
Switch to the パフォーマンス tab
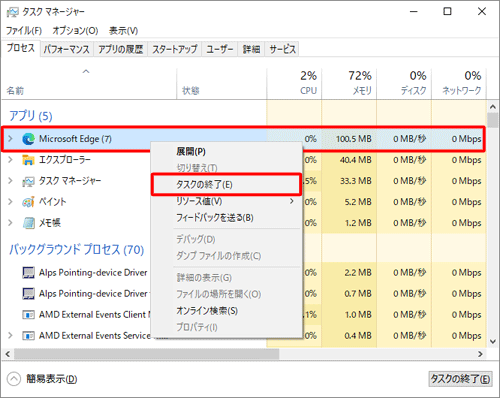[x=67, y=49]
